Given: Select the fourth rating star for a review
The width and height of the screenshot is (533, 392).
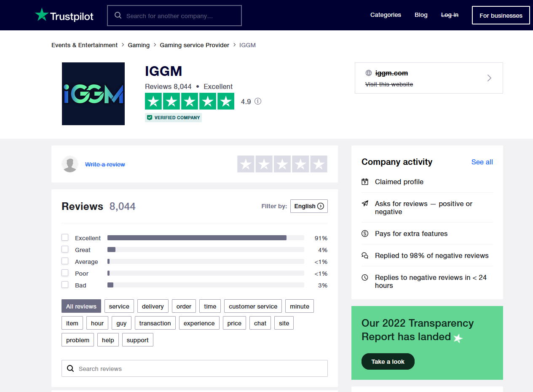Looking at the screenshot, I should point(300,164).
